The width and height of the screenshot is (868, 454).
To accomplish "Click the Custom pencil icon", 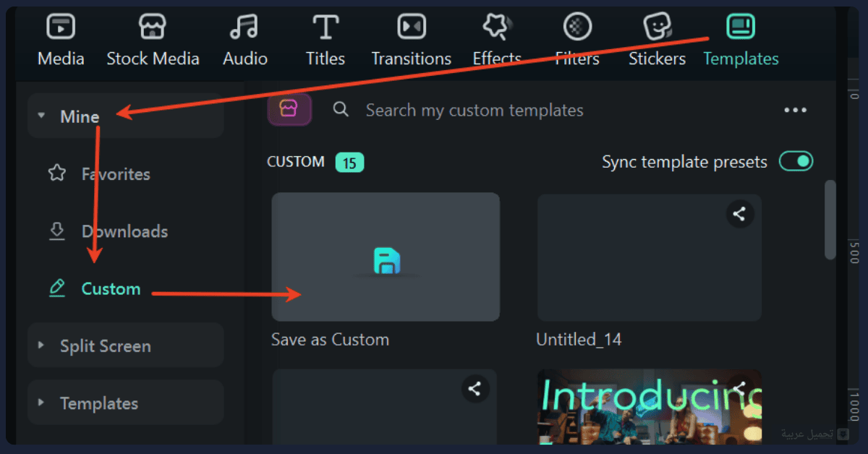I will click(56, 288).
